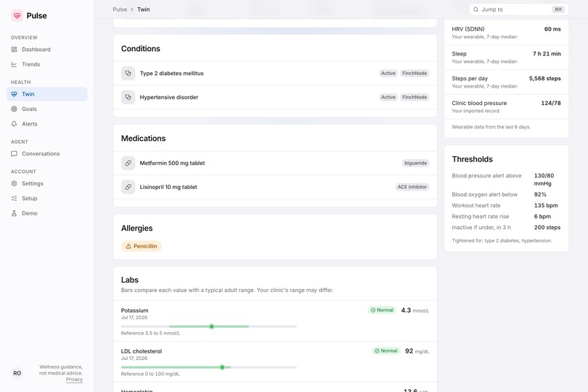This screenshot has height=392, width=588.
Task: Click the ⌘K shortcut badge
Action: tap(558, 9)
